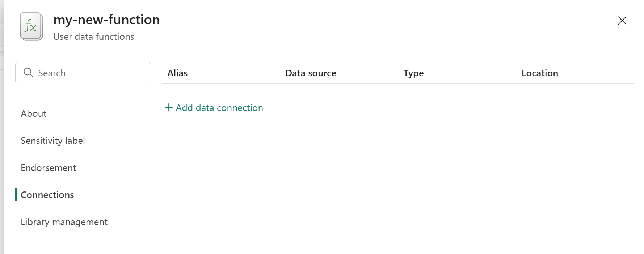Click the empty connections list area
The height and width of the screenshot is (254, 644).
click(x=398, y=181)
